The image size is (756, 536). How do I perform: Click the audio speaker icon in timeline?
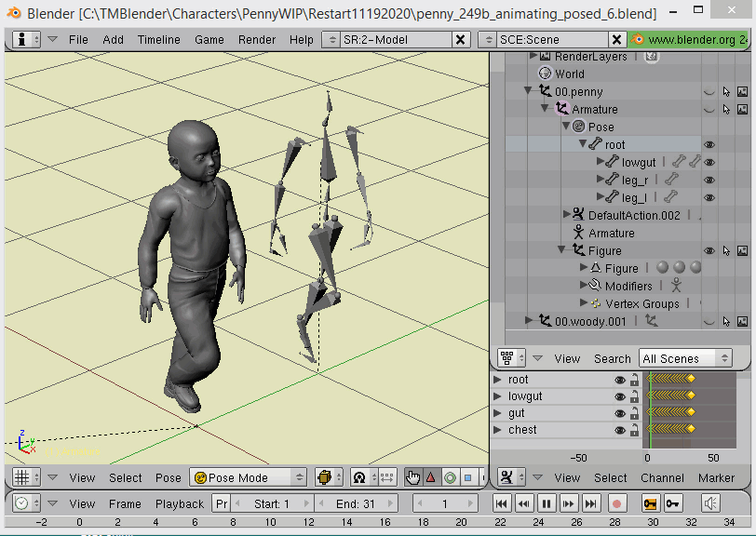click(710, 503)
